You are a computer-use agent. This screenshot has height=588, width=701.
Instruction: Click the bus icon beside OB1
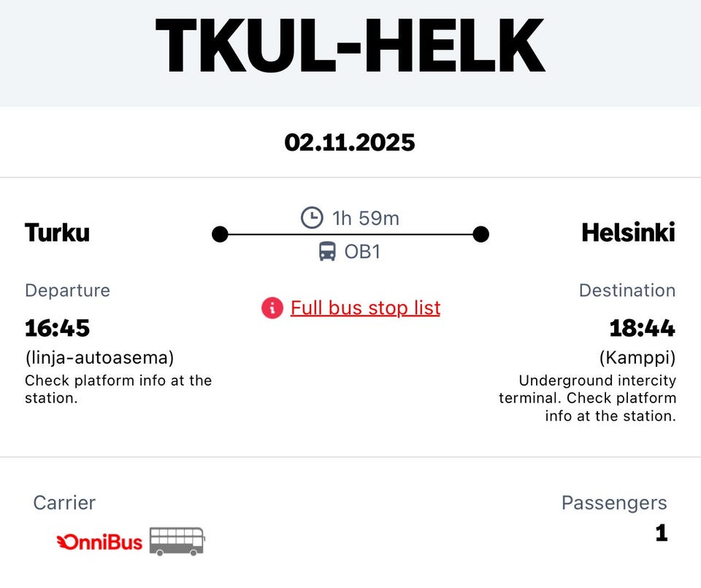point(327,253)
